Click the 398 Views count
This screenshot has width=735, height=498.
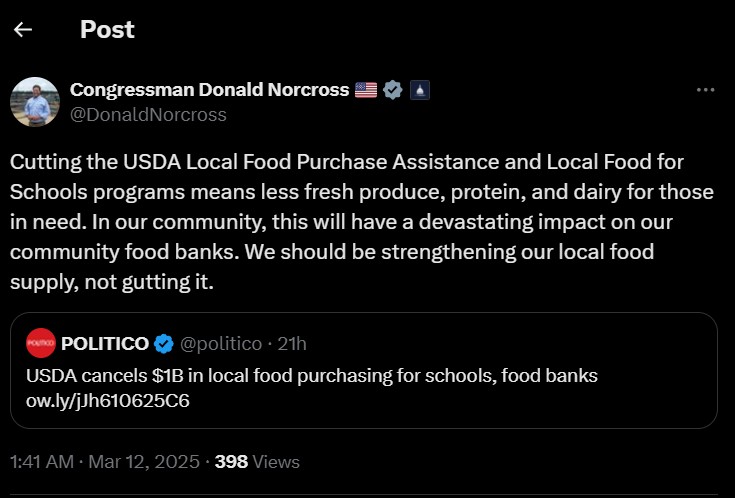point(257,462)
